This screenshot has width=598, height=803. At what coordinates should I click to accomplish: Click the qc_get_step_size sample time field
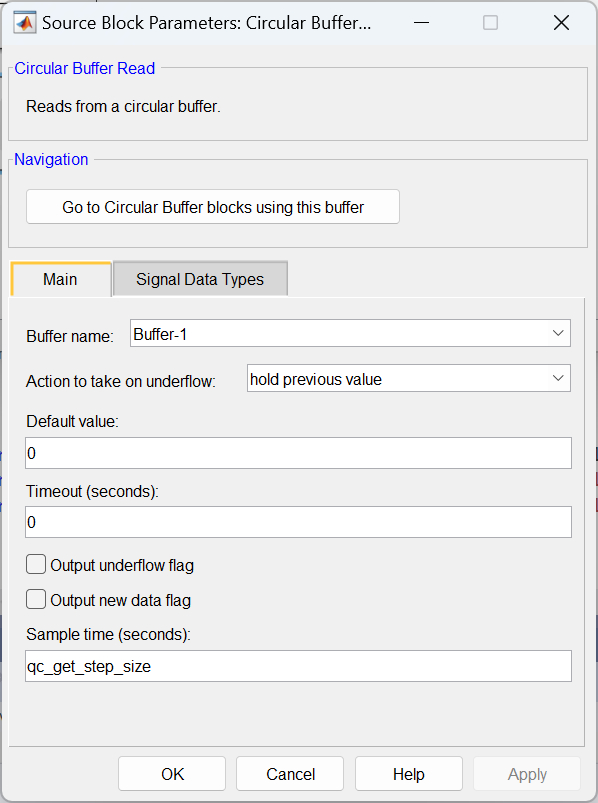pyautogui.click(x=298, y=666)
